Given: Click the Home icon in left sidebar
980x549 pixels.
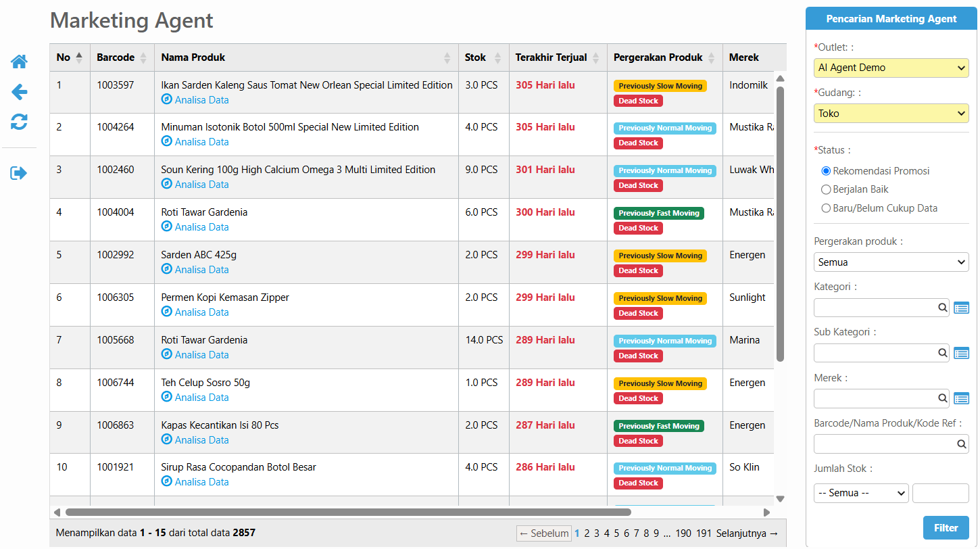Looking at the screenshot, I should tap(19, 62).
